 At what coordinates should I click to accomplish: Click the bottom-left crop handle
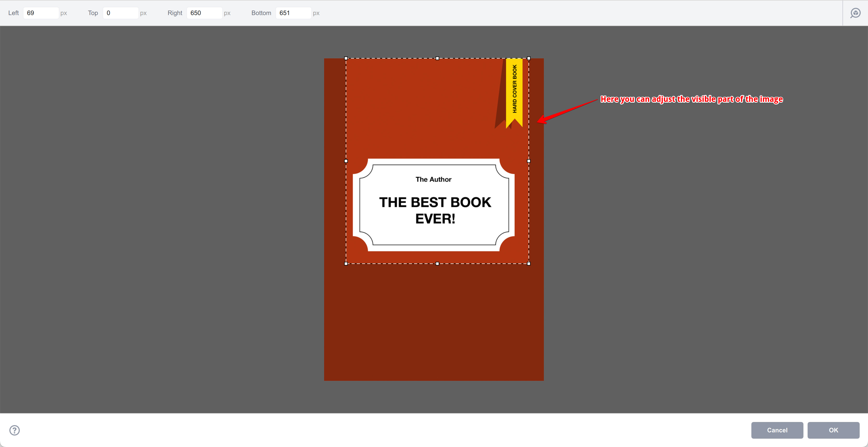(346, 264)
